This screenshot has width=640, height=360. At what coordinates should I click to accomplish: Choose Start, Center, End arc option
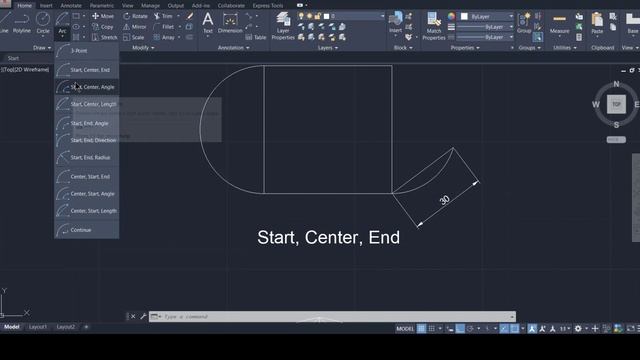click(87, 70)
